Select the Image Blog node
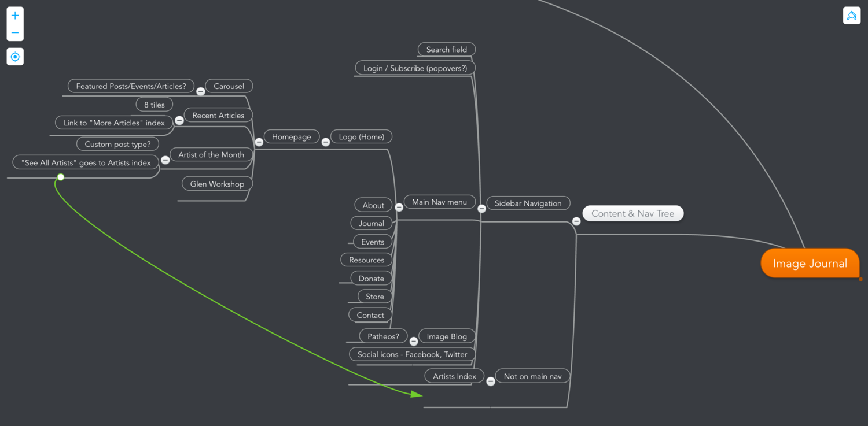The width and height of the screenshot is (868, 426). point(447,336)
